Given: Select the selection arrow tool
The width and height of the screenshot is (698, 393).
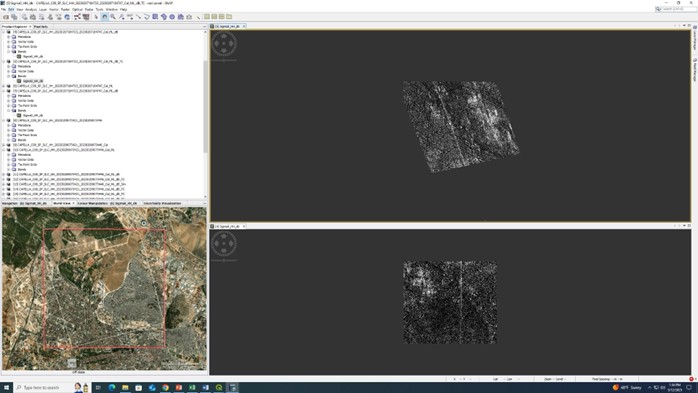Looking at the screenshot, I should click(96, 16).
